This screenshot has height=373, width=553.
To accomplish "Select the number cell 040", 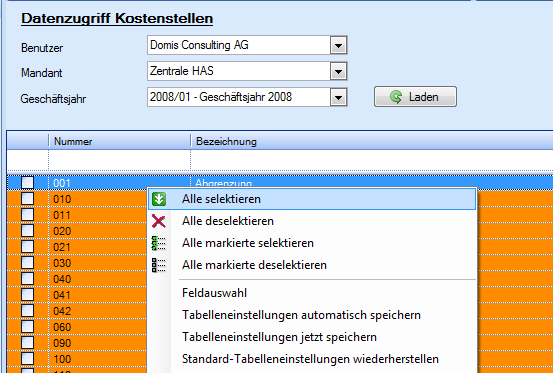I will pyautogui.click(x=98, y=279).
